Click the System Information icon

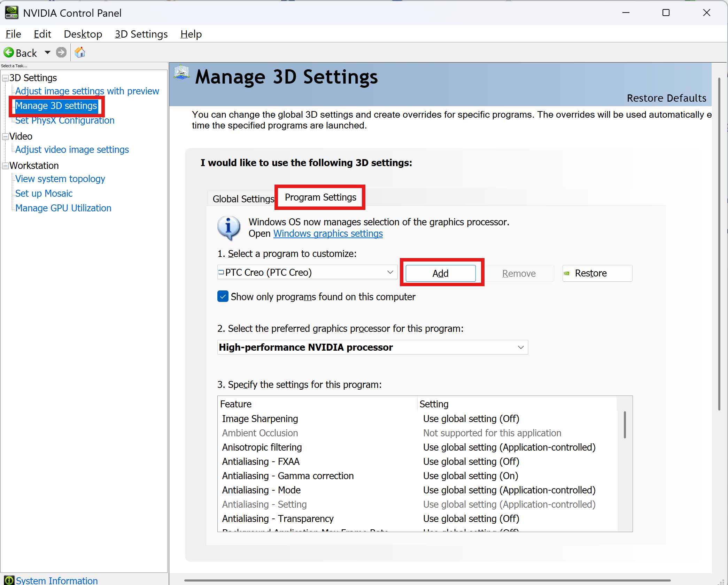pos(9,580)
